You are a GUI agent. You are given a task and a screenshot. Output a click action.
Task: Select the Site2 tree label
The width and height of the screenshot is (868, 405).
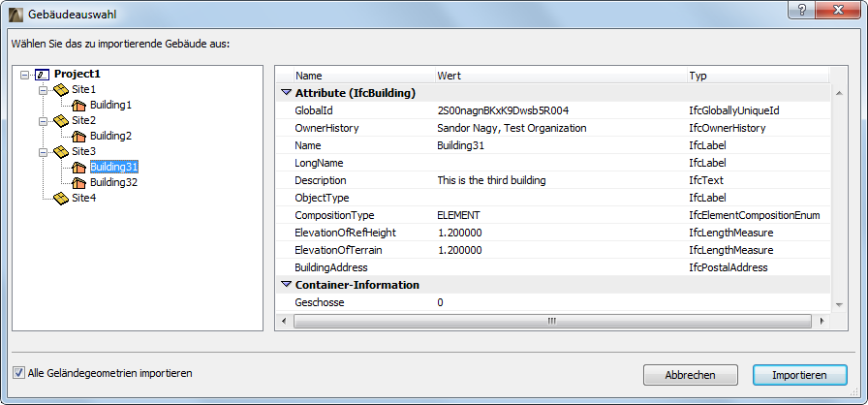pos(83,120)
